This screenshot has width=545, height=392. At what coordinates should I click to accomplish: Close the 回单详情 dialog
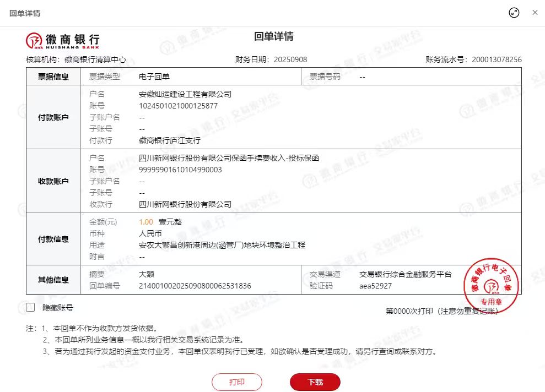pyautogui.click(x=535, y=13)
